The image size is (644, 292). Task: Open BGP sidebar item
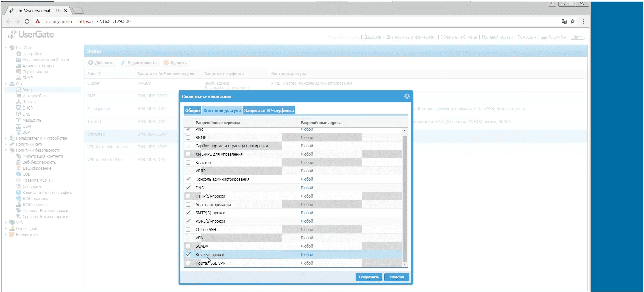click(26, 132)
